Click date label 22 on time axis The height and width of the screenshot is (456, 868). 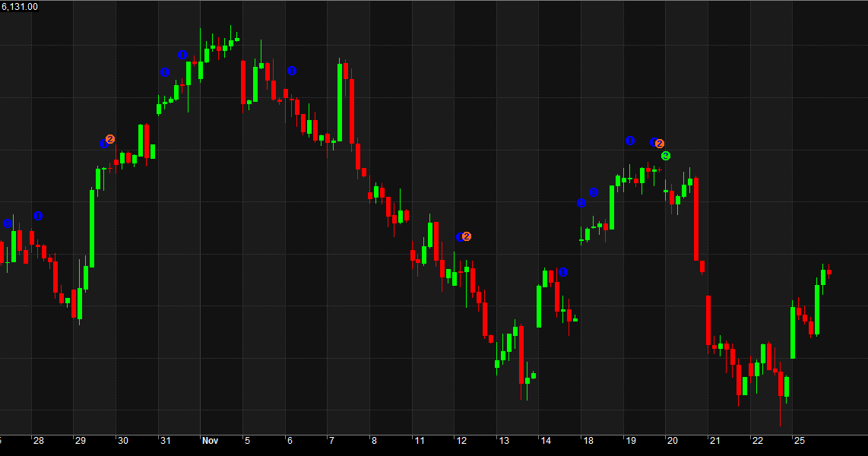[x=757, y=441]
